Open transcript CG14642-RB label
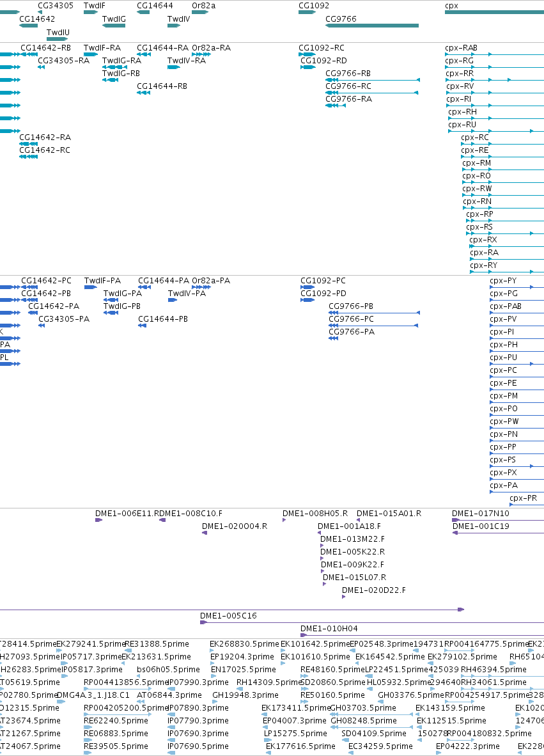The width and height of the screenshot is (544, 756). 45,48
